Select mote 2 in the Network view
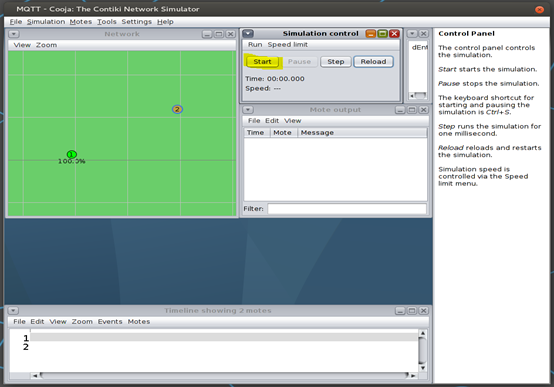554x387 pixels. click(x=177, y=109)
